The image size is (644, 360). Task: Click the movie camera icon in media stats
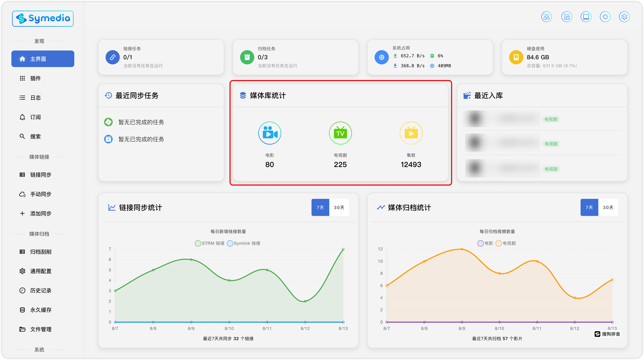coord(270,133)
